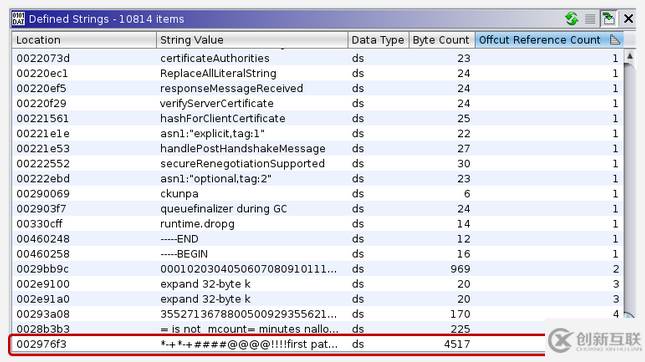Select location 0029bb9c
The height and width of the screenshot is (362, 645).
[43, 269]
